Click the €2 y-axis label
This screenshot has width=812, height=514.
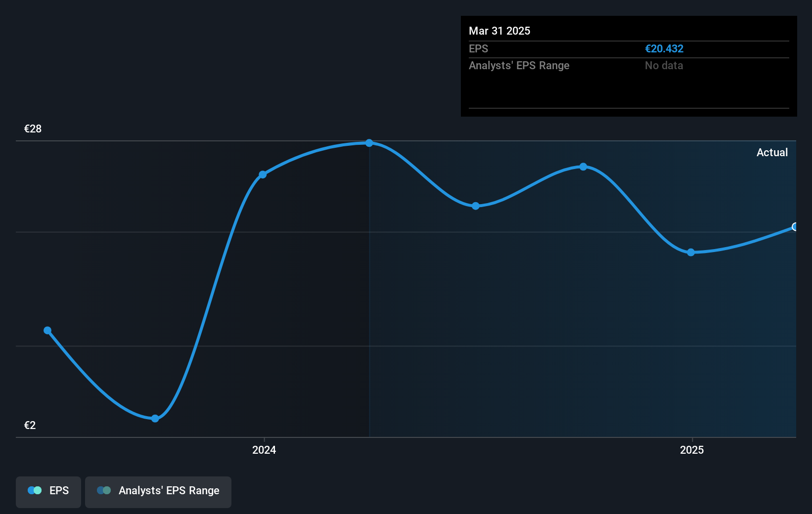[30, 425]
